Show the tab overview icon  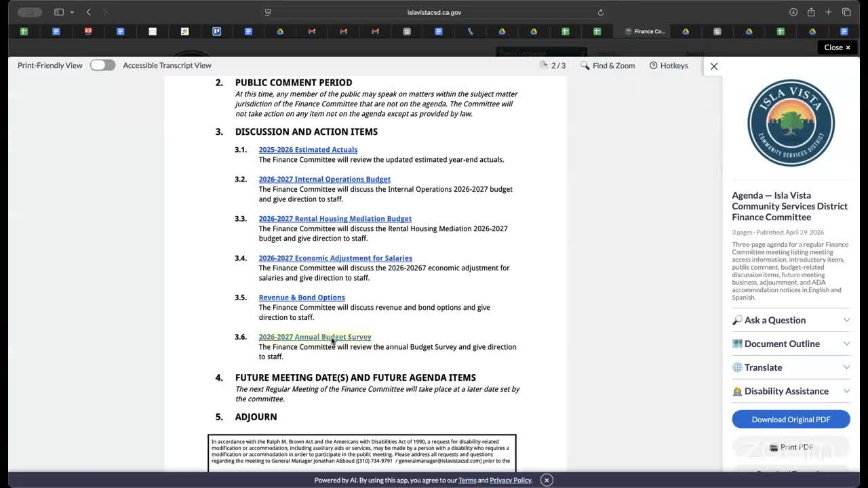pos(846,12)
